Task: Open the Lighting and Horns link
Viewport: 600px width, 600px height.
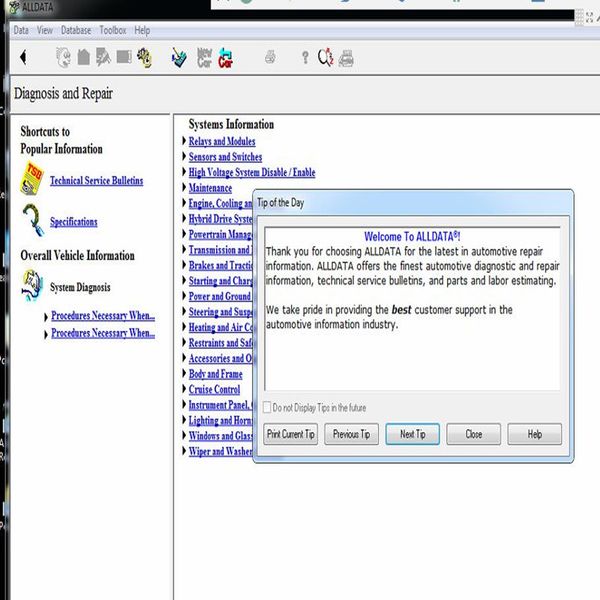Action: pos(220,420)
